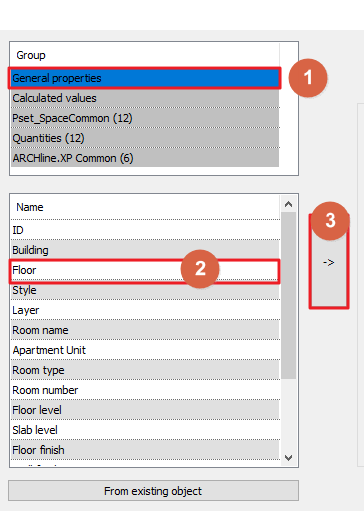Click From existing object button
The image size is (364, 511).
153,491
